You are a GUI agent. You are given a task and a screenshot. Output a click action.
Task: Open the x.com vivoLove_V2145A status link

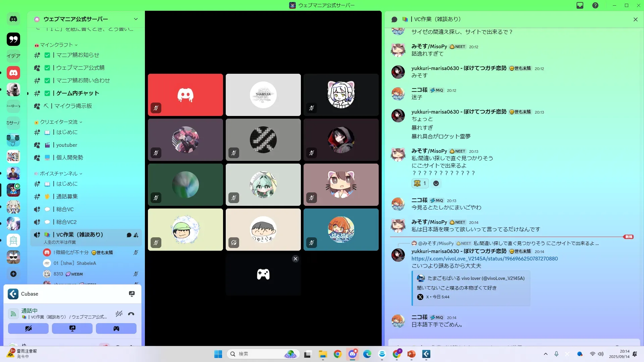[x=484, y=259]
